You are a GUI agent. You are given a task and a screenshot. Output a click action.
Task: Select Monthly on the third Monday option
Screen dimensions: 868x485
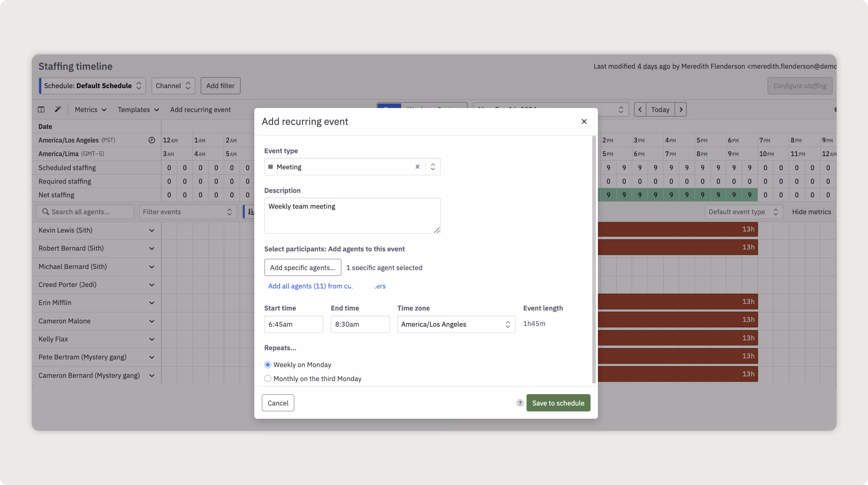tap(268, 379)
